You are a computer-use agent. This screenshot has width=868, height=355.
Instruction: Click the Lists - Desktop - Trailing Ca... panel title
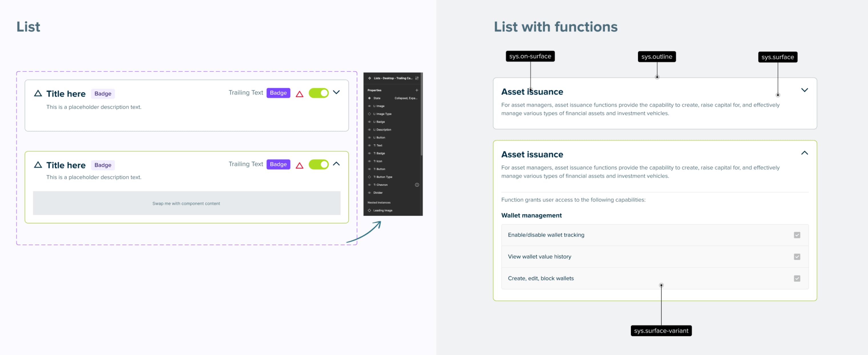pyautogui.click(x=393, y=78)
